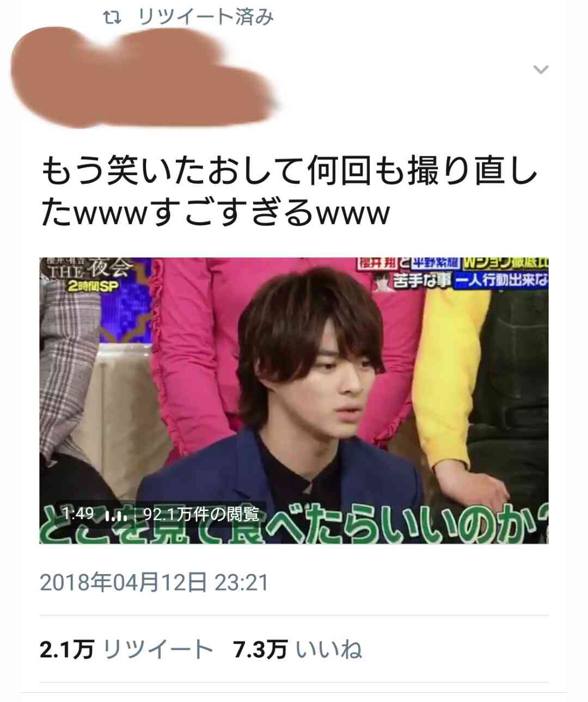Click the 92.1万件の閲覧 view count
Screen dimensions: 588x702
201,514
